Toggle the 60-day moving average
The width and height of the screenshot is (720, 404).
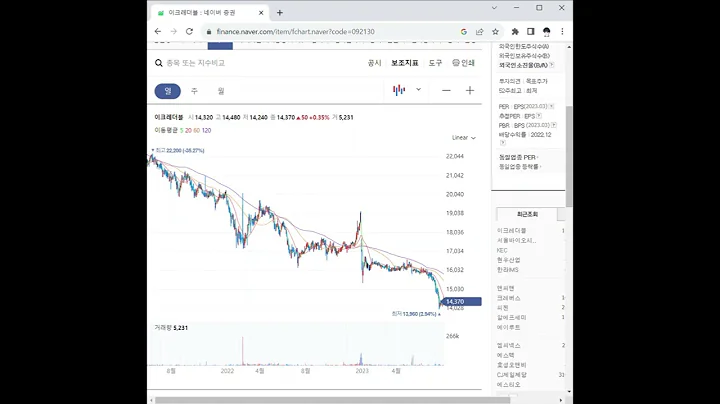[x=197, y=130]
